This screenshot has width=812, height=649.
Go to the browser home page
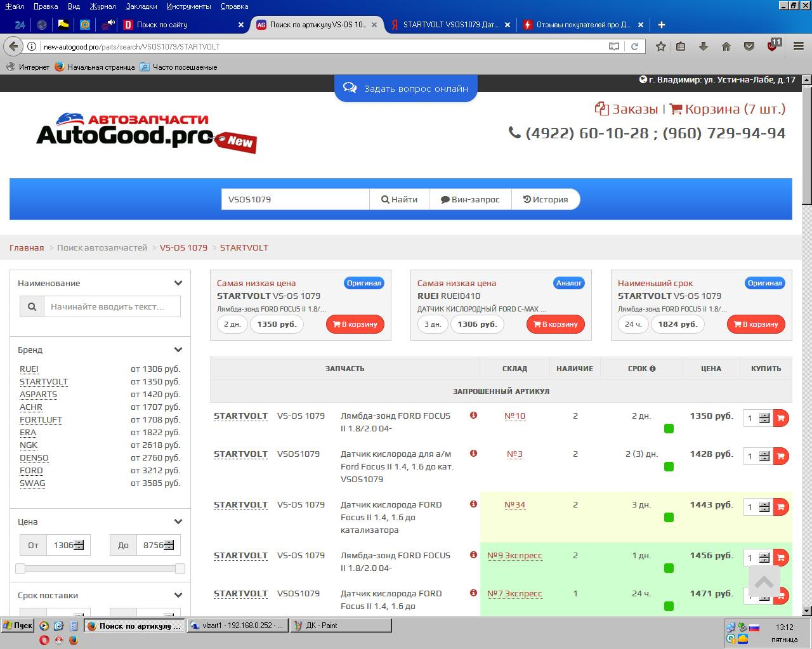(x=726, y=46)
